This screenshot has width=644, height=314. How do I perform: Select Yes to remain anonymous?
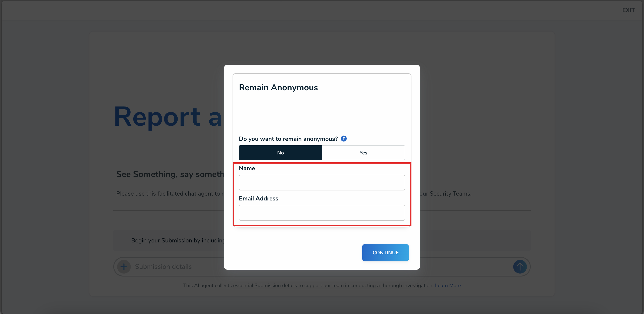pyautogui.click(x=363, y=153)
